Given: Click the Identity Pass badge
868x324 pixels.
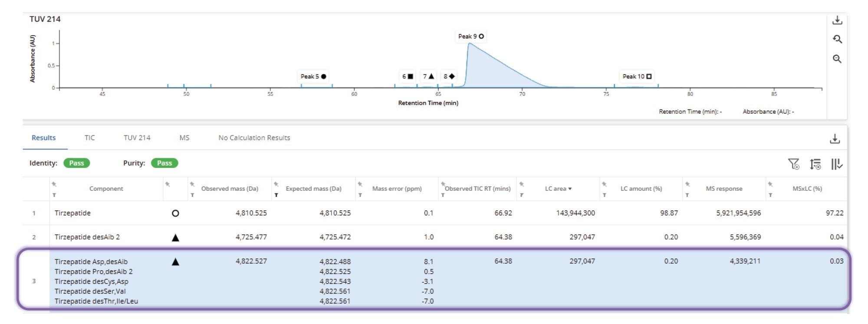Looking at the screenshot, I should (x=76, y=163).
